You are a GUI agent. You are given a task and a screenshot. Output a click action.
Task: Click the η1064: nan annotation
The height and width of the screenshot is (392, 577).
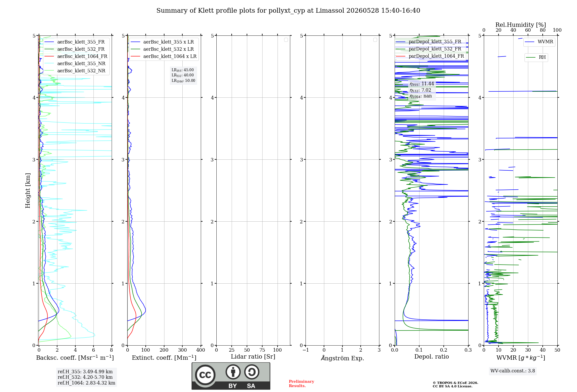pos(421,96)
